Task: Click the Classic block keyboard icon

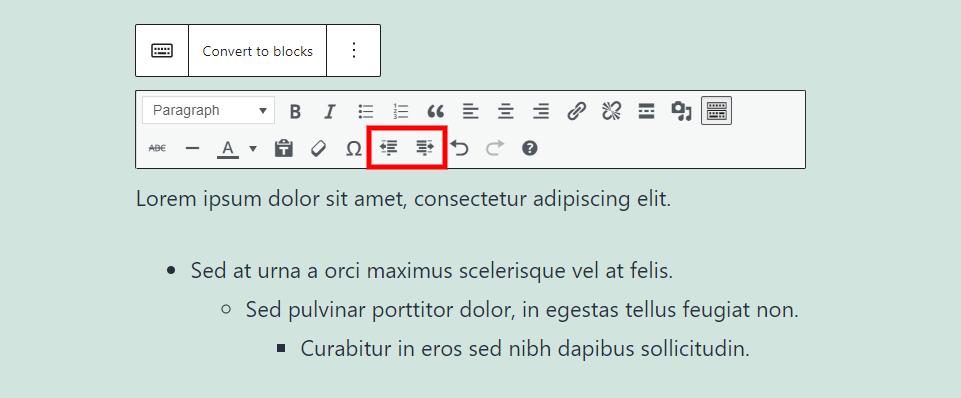Action: [162, 51]
